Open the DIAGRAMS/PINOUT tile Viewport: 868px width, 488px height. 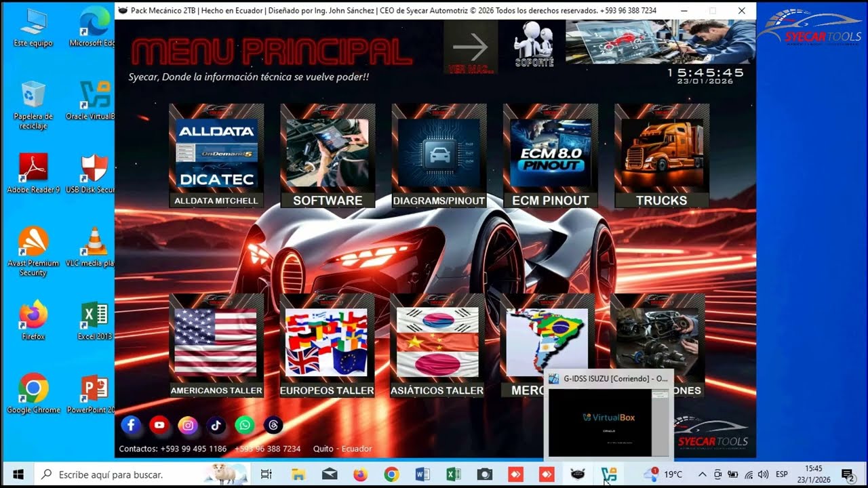439,156
